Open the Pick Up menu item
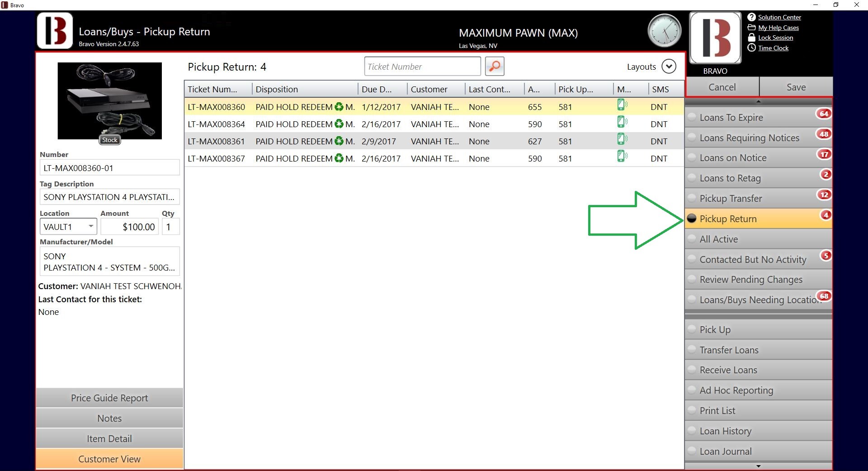The image size is (868, 471). point(759,329)
